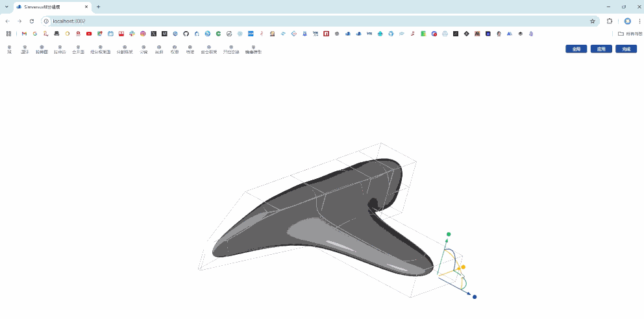Open the Chrome three-dot menu
The height and width of the screenshot is (319, 644).
pos(639,21)
